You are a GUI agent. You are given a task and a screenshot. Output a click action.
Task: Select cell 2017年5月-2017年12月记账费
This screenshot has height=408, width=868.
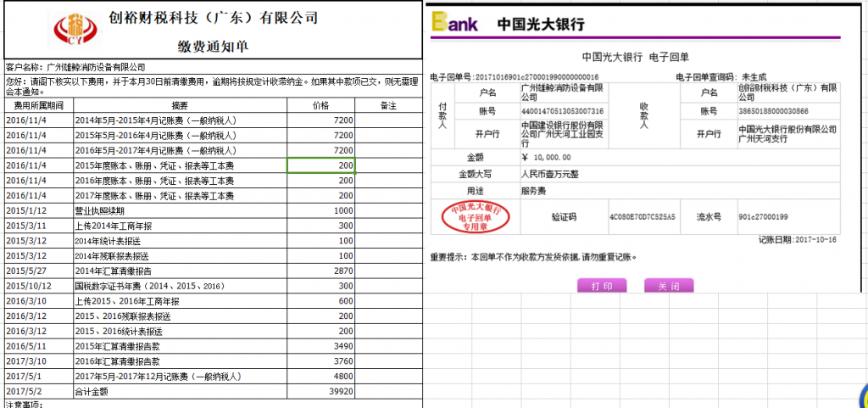coord(180,377)
